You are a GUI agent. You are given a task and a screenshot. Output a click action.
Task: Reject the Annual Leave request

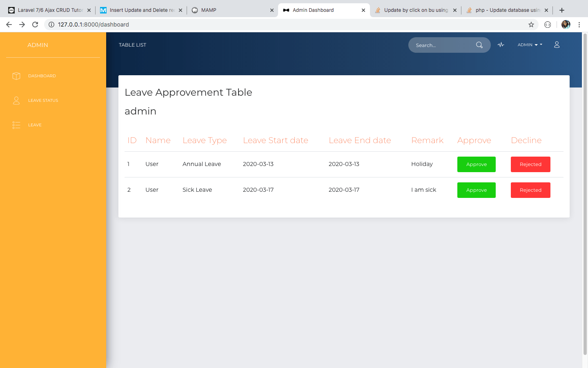tap(530, 164)
